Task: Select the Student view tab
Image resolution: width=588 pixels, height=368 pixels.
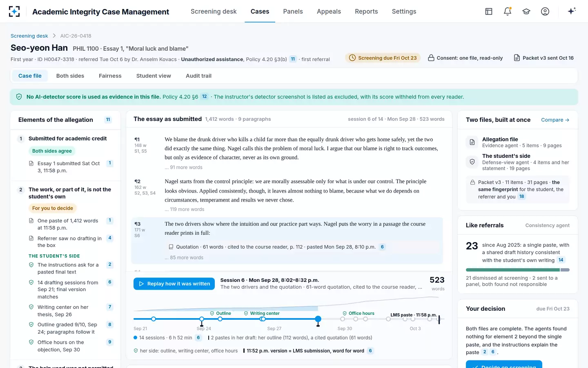Action: [x=154, y=76]
